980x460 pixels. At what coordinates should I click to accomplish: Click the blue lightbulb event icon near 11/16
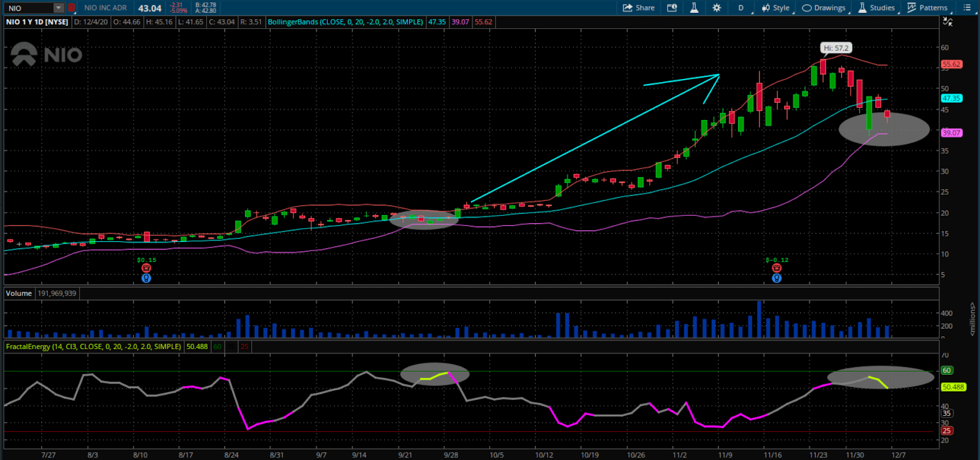tap(777, 278)
